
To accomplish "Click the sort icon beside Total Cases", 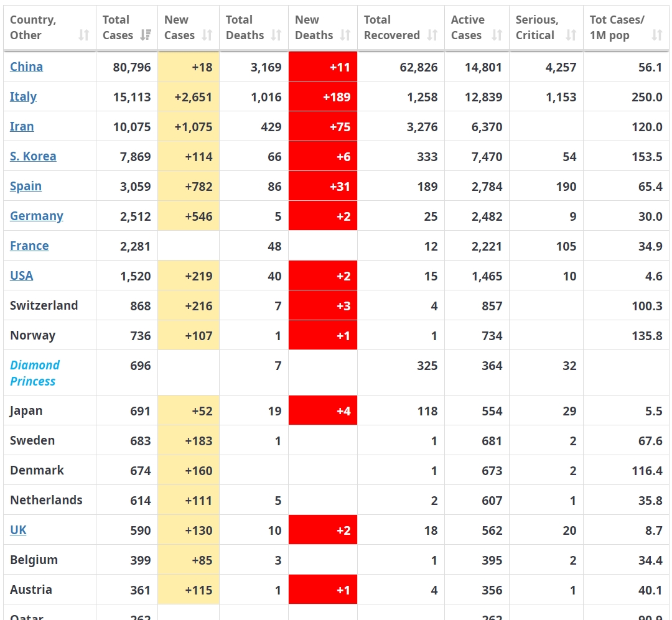I will (146, 35).
